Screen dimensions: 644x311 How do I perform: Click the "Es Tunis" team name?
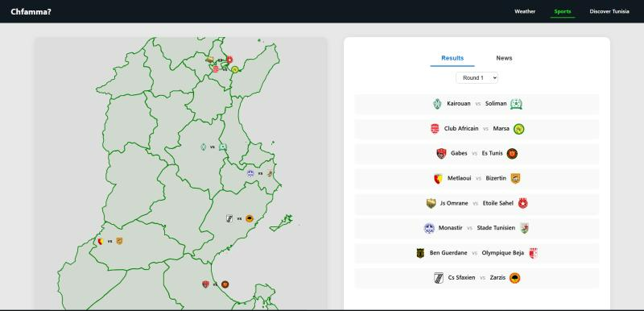coord(492,153)
